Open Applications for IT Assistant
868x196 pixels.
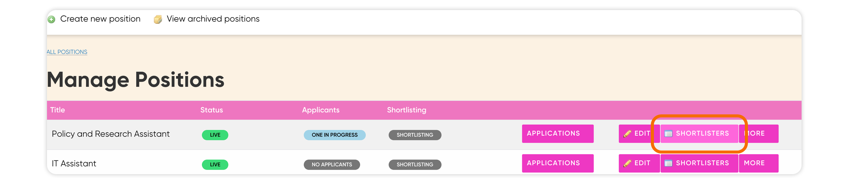(558, 163)
